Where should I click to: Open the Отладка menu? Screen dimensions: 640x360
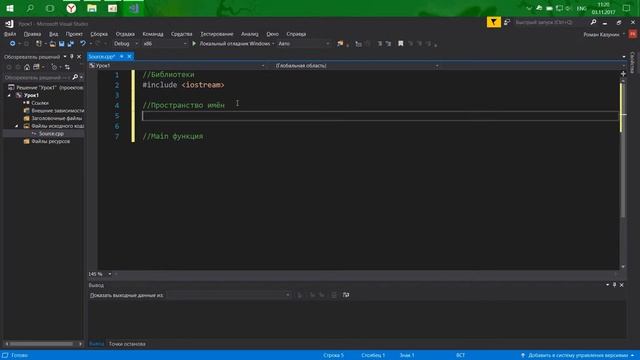(125, 34)
